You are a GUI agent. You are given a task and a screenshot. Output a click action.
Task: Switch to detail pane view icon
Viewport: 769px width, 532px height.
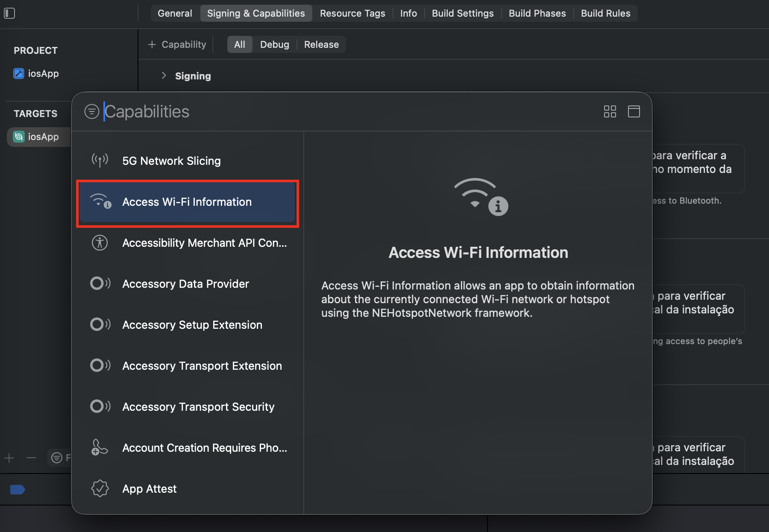(x=634, y=111)
